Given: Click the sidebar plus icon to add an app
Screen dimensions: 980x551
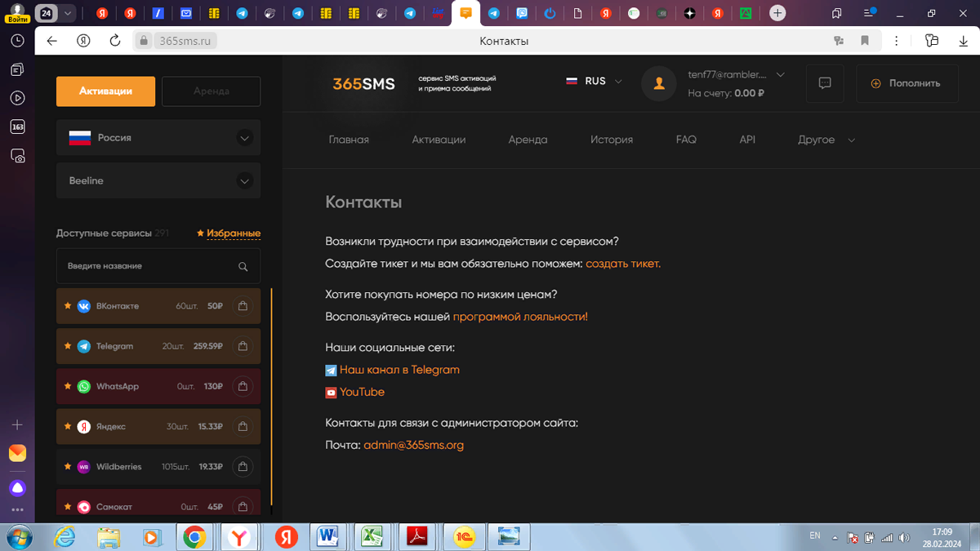Looking at the screenshot, I should click(x=17, y=425).
